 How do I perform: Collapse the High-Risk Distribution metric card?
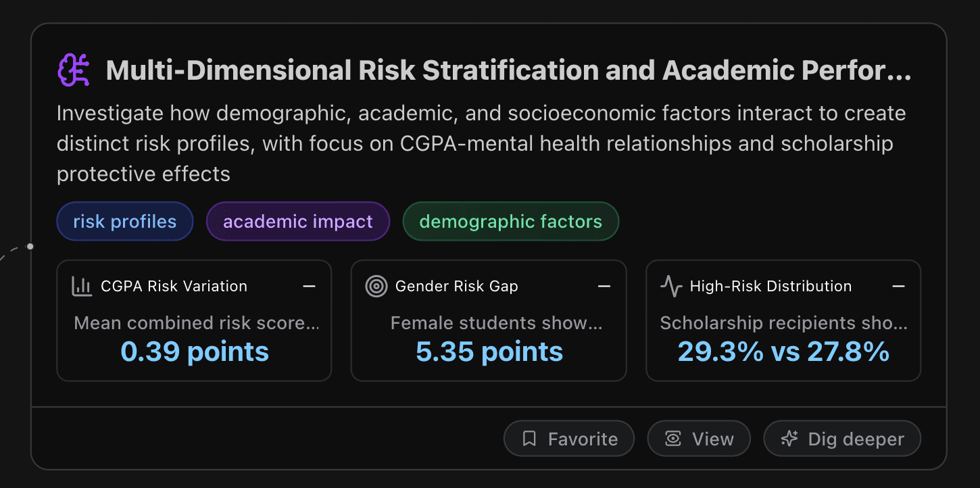[899, 286]
